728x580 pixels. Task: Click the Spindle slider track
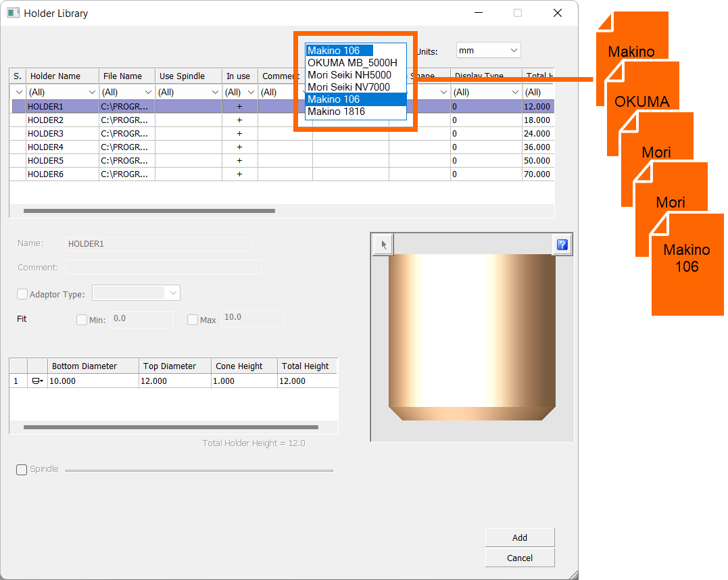pyautogui.click(x=199, y=470)
